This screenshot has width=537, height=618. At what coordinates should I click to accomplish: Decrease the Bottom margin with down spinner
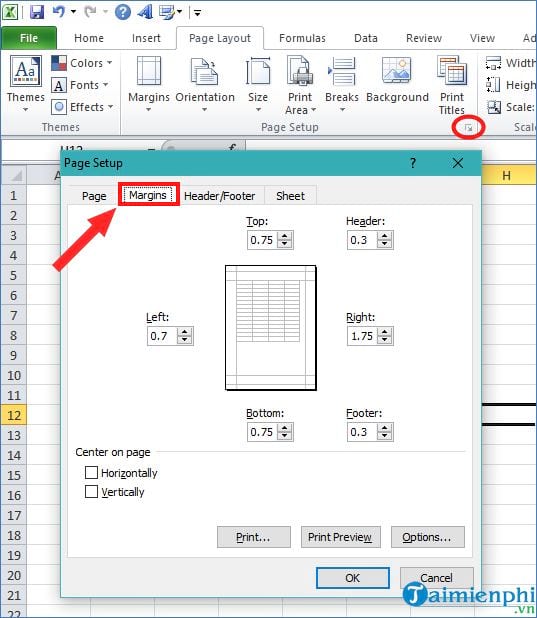point(285,436)
